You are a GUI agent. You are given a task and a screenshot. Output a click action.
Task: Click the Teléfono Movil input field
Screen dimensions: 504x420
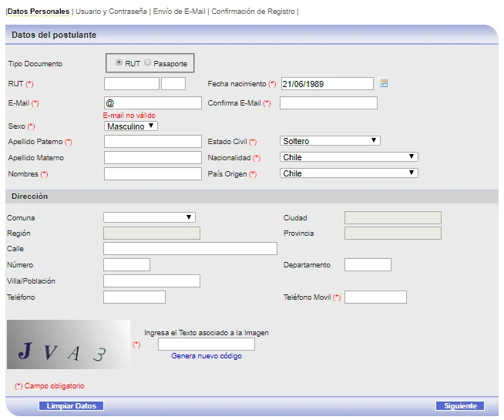coord(375,297)
